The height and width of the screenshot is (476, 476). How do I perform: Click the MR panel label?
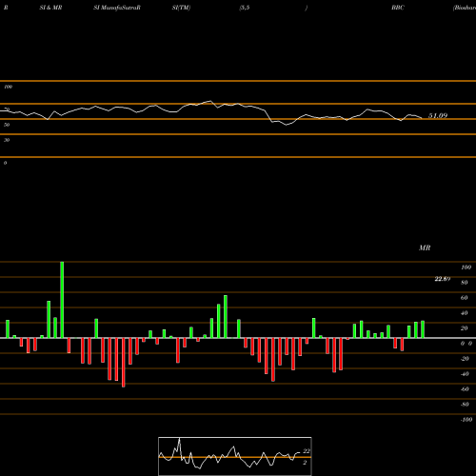coord(425,248)
